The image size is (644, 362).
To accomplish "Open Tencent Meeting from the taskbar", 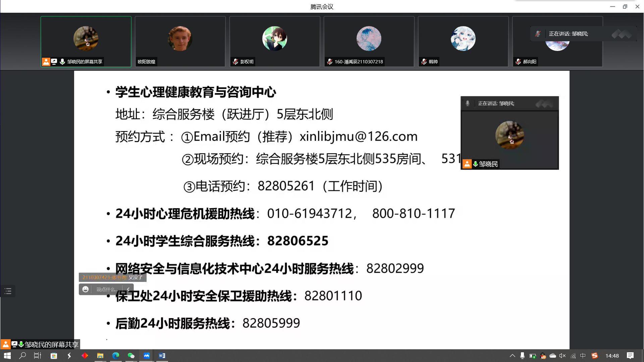I will 147,356.
